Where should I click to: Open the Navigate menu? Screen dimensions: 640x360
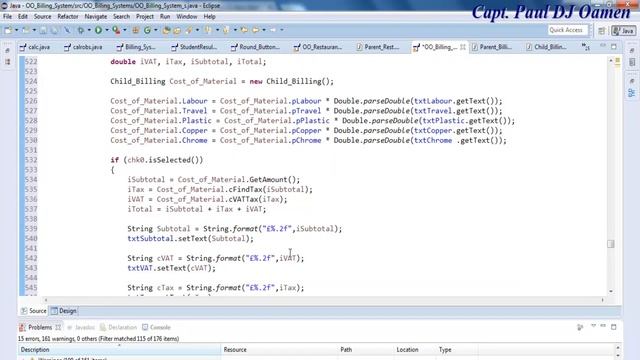[96, 16]
